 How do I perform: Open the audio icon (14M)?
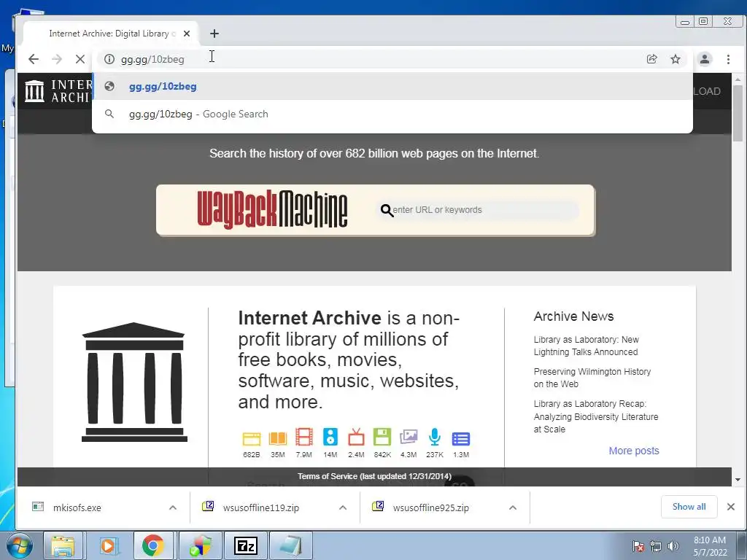pos(330,437)
